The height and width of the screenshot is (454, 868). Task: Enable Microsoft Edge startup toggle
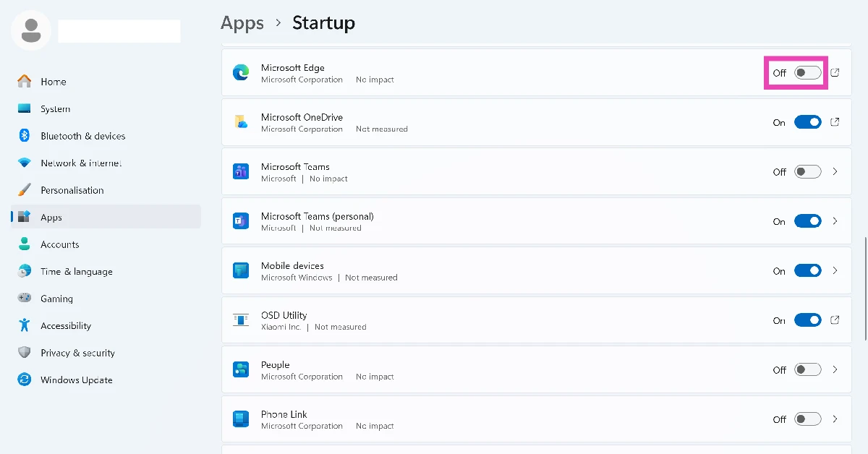807,72
